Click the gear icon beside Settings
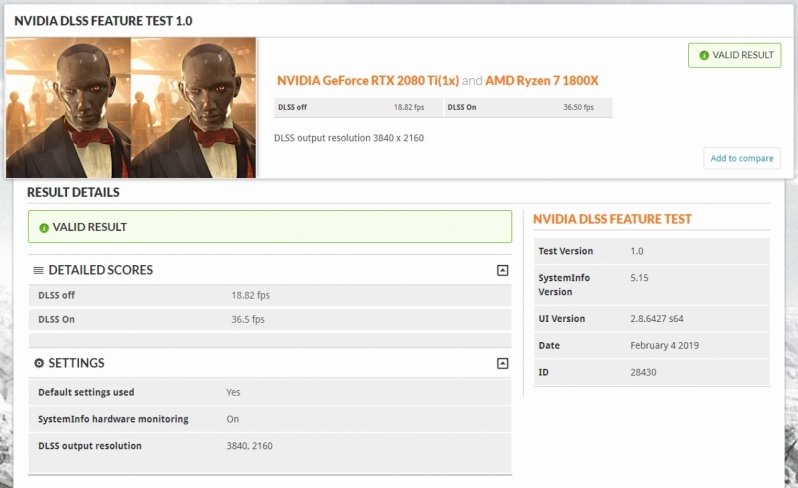The height and width of the screenshot is (488, 798). (39, 363)
